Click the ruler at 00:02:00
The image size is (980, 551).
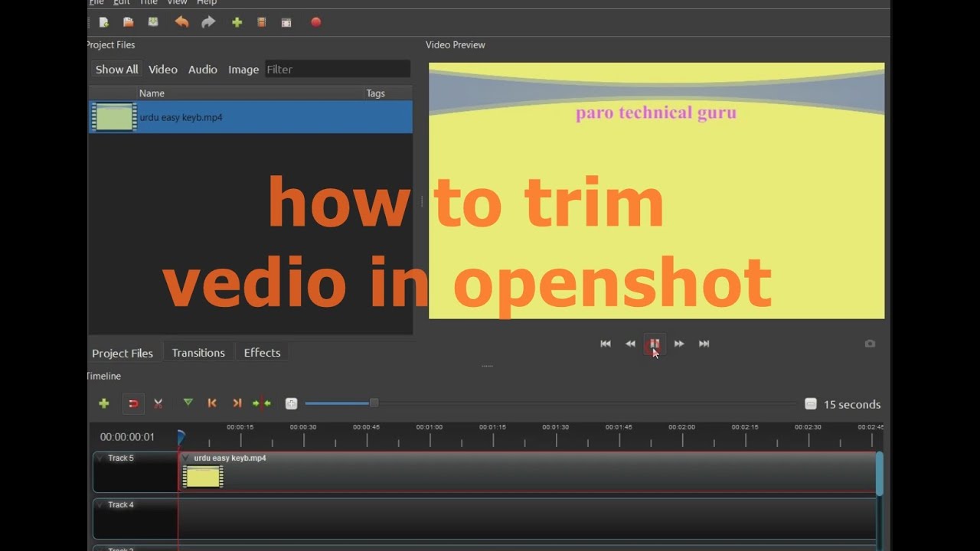(681, 427)
